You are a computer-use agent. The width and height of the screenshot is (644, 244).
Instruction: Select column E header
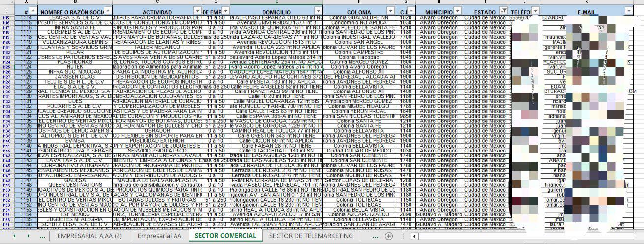276,3
